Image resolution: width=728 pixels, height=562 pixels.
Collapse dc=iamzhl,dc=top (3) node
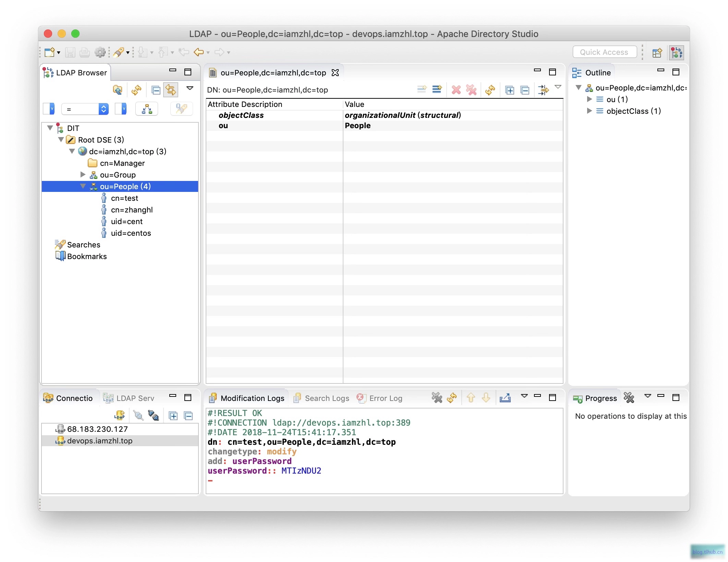(72, 151)
